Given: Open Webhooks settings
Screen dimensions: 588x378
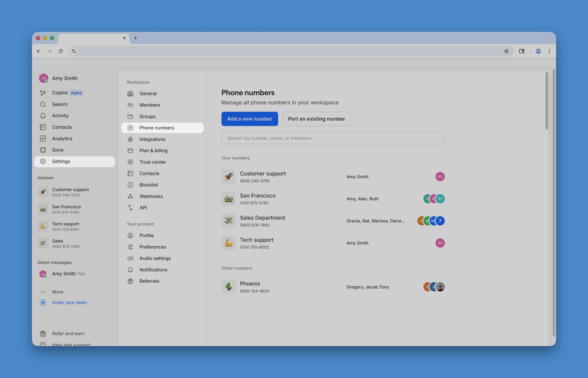Looking at the screenshot, I should click(162, 196).
